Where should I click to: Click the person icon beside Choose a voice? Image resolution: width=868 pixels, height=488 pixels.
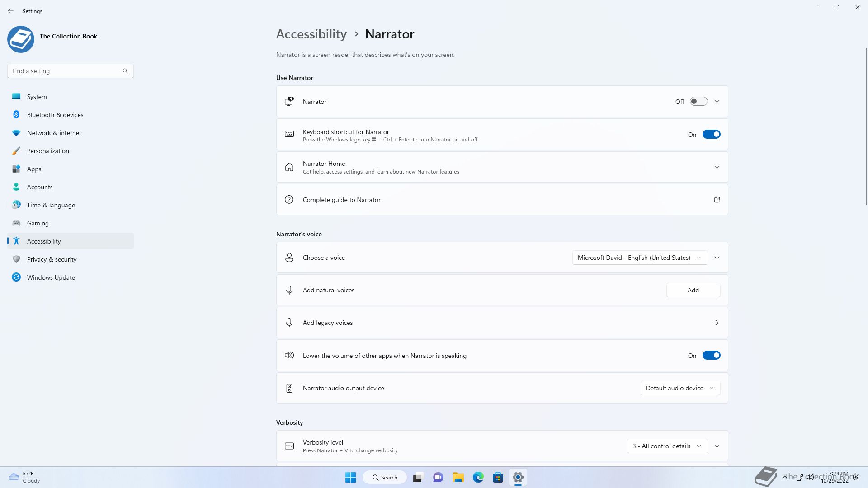coord(289,258)
